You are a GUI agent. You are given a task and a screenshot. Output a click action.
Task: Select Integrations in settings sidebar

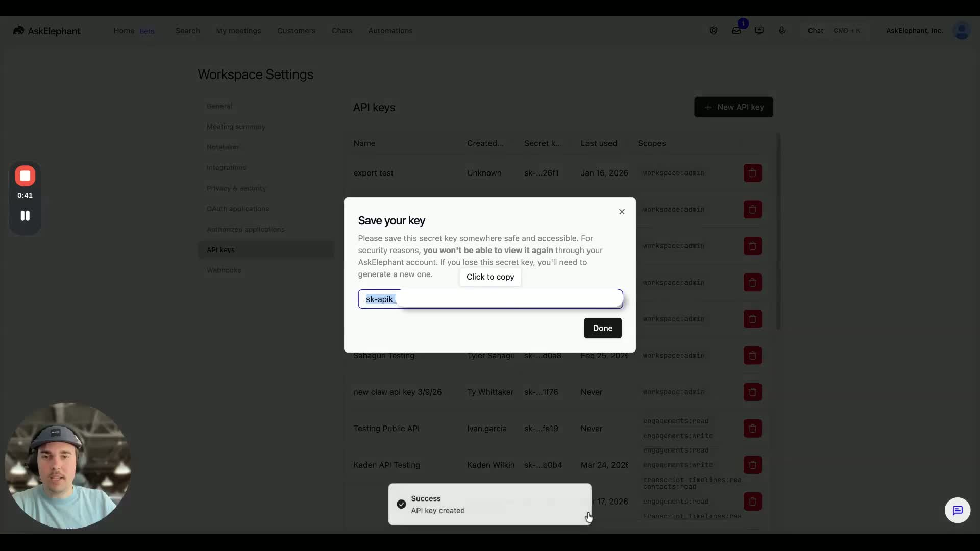(x=266, y=167)
